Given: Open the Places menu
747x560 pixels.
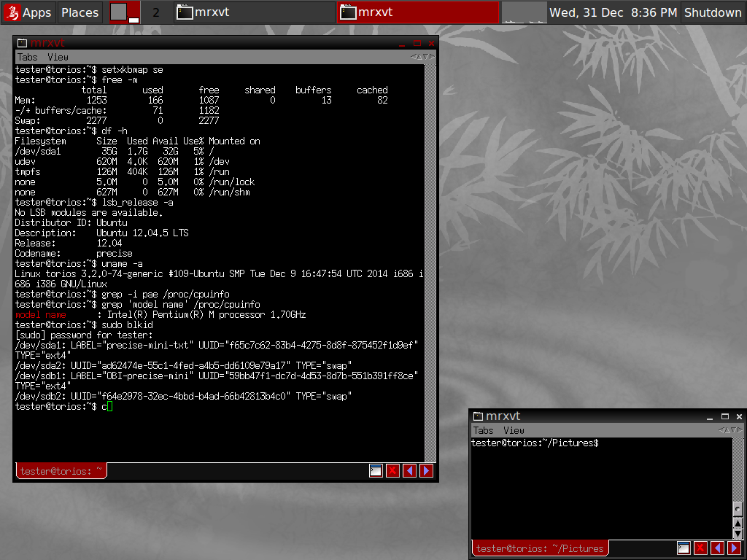Looking at the screenshot, I should pyautogui.click(x=80, y=12).
